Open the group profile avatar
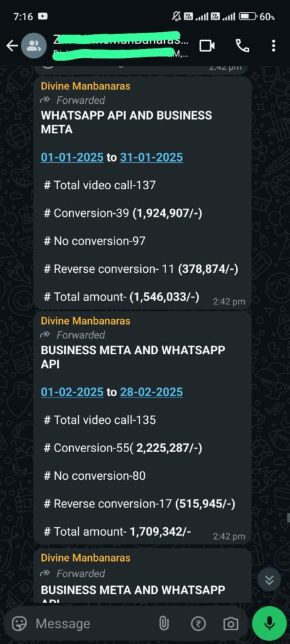The width and height of the screenshot is (290, 644). [x=33, y=46]
